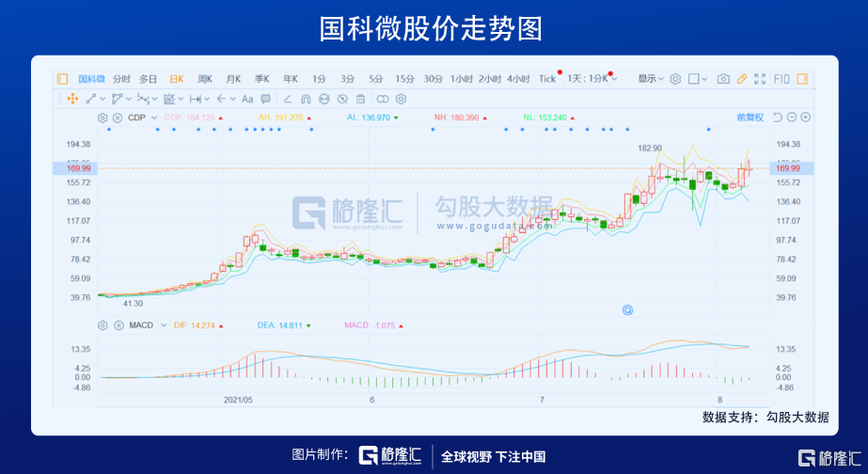Select the 季K quarterly chart tab

click(x=261, y=79)
